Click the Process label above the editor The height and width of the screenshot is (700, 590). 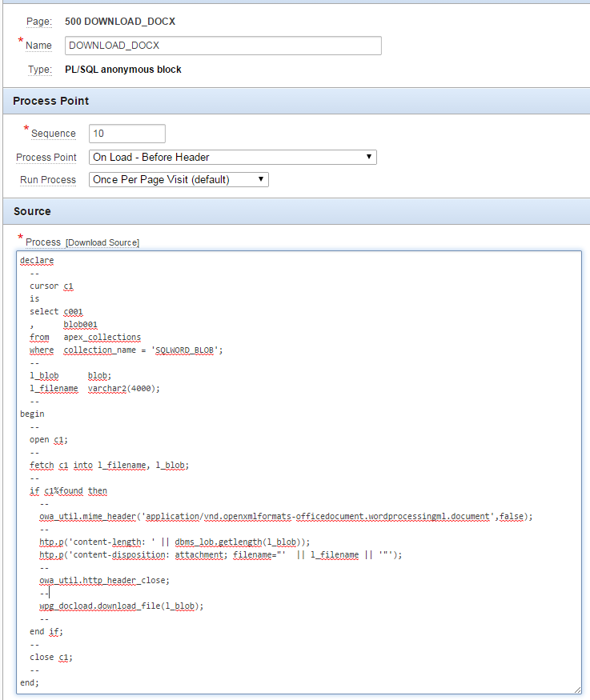tap(43, 242)
